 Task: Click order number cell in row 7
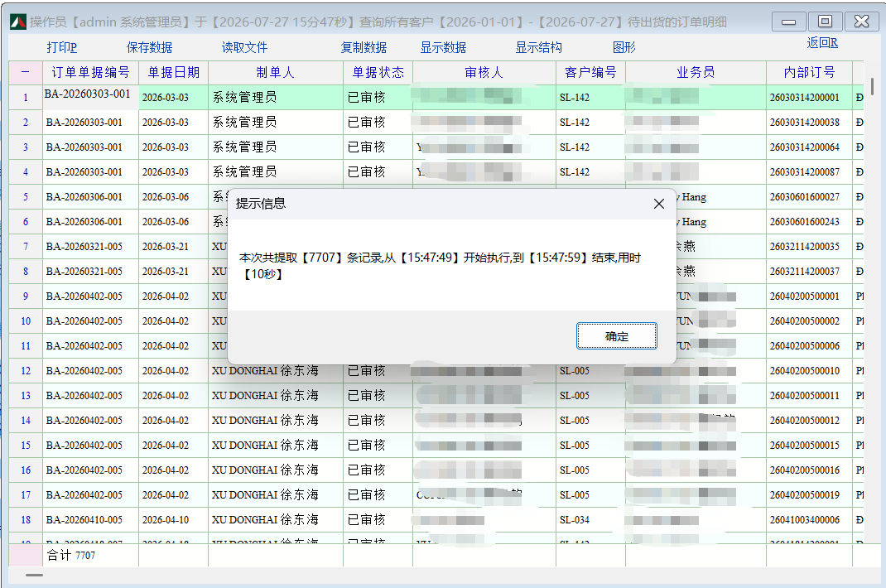point(90,247)
